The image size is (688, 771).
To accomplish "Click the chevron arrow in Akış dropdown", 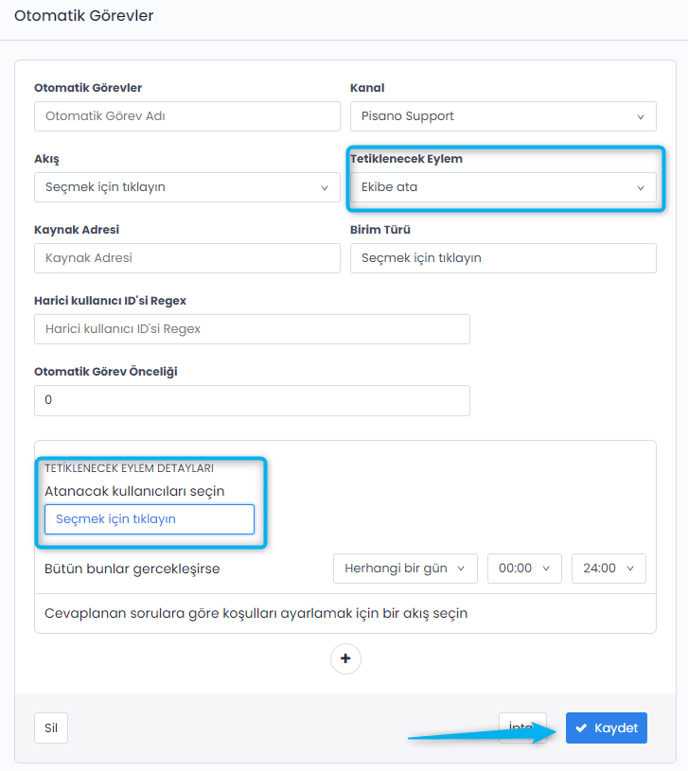I will pyautogui.click(x=325, y=188).
